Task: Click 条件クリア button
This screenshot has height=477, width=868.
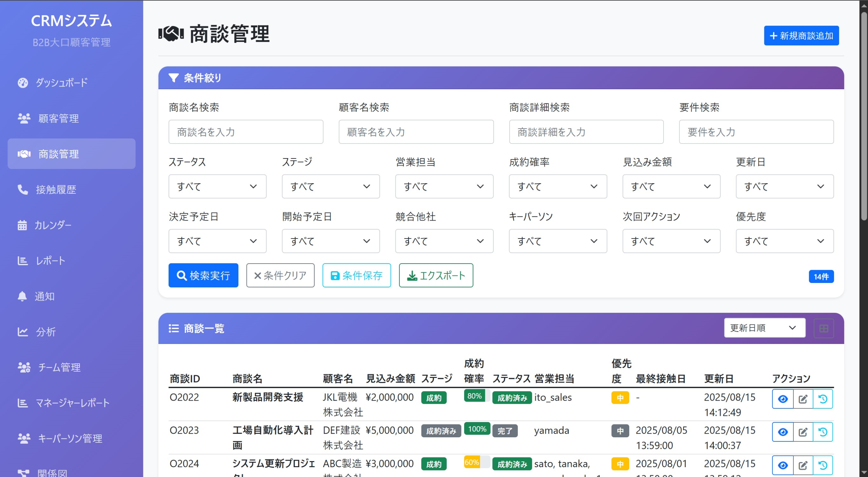Action: click(x=280, y=275)
